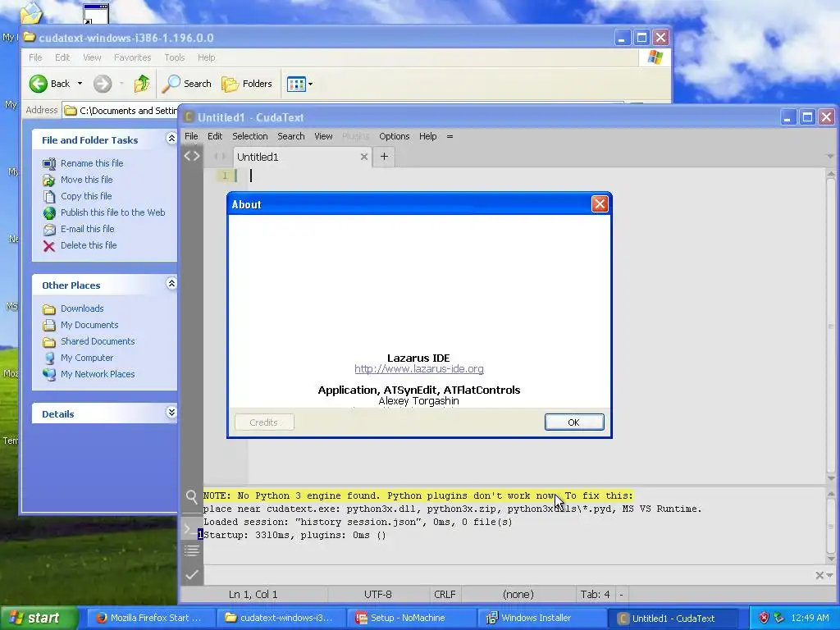
Task: Show the console panel icon in CudaText sidebar
Action: [x=189, y=529]
